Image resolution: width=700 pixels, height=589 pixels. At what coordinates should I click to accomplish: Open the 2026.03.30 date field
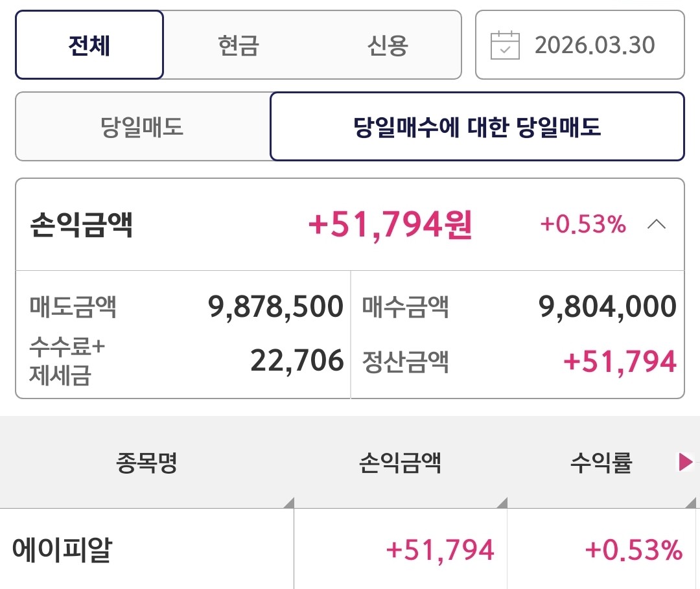pyautogui.click(x=594, y=45)
